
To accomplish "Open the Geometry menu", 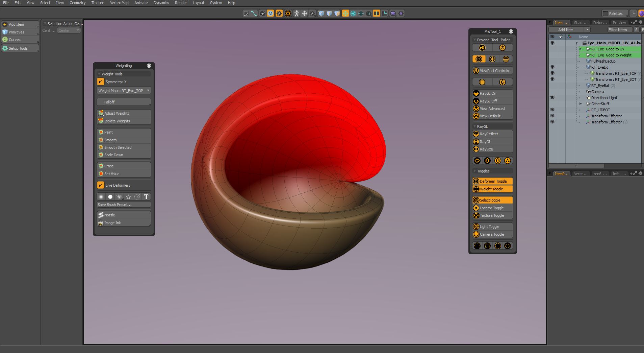I will pyautogui.click(x=77, y=3).
